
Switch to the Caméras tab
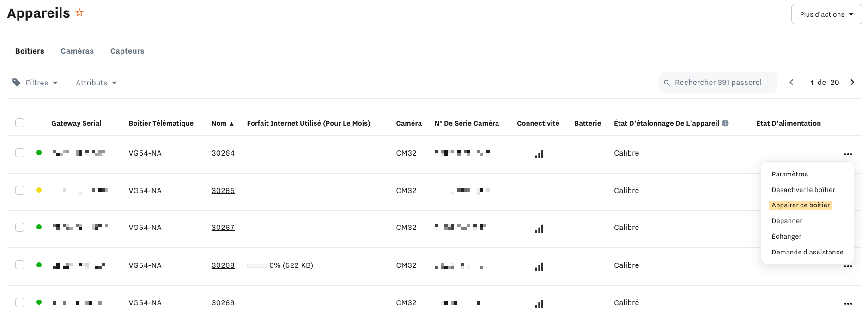click(77, 51)
